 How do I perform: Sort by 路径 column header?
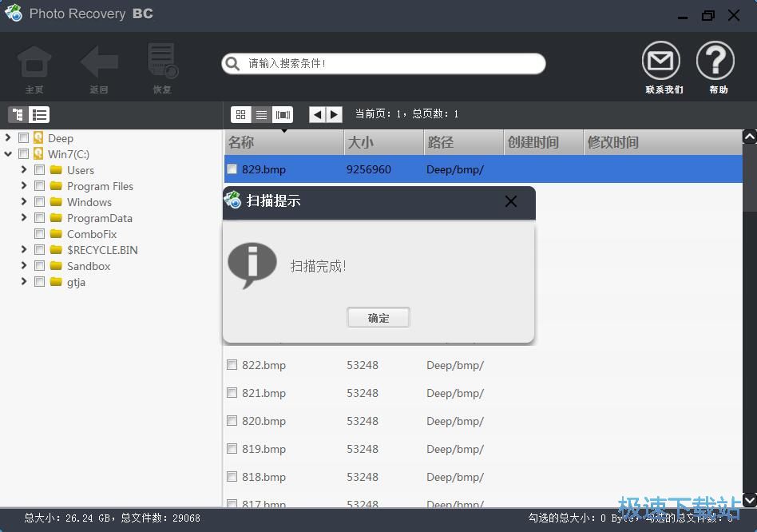click(463, 142)
